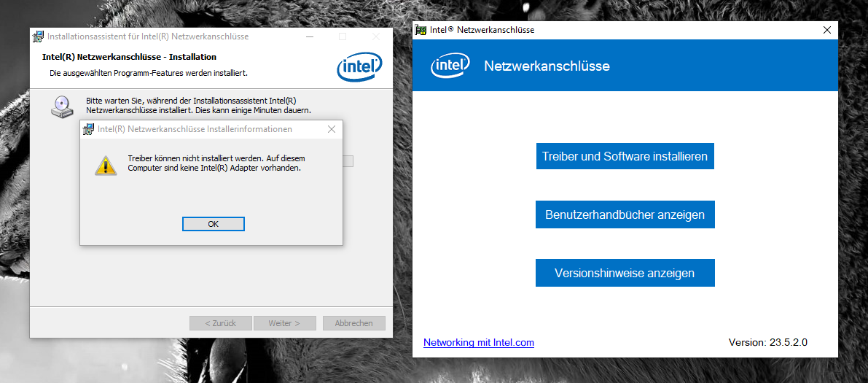Close the Intel Netzwerkanschlüsse window
Viewport: 868px width, 383px height.
pyautogui.click(x=827, y=30)
